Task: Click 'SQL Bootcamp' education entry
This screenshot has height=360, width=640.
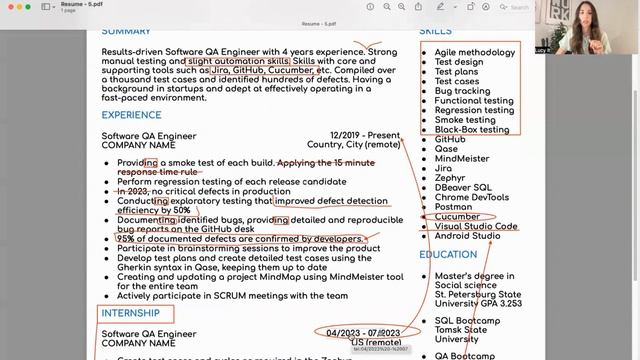Action: point(467,321)
